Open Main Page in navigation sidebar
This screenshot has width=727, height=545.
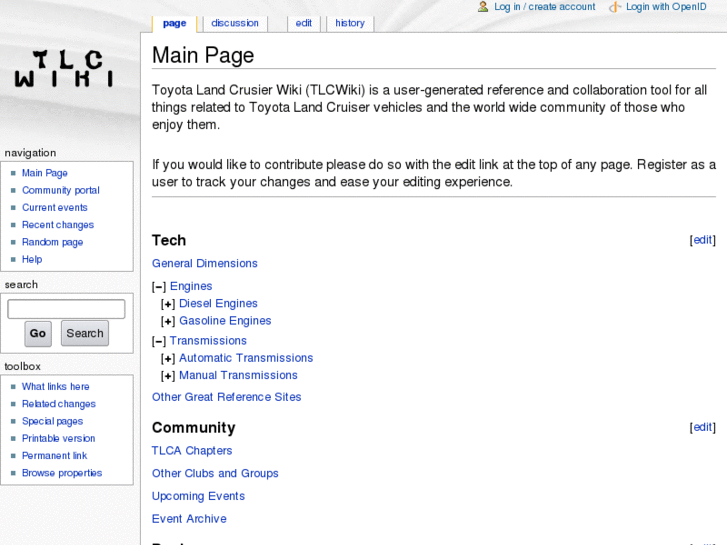pos(45,173)
